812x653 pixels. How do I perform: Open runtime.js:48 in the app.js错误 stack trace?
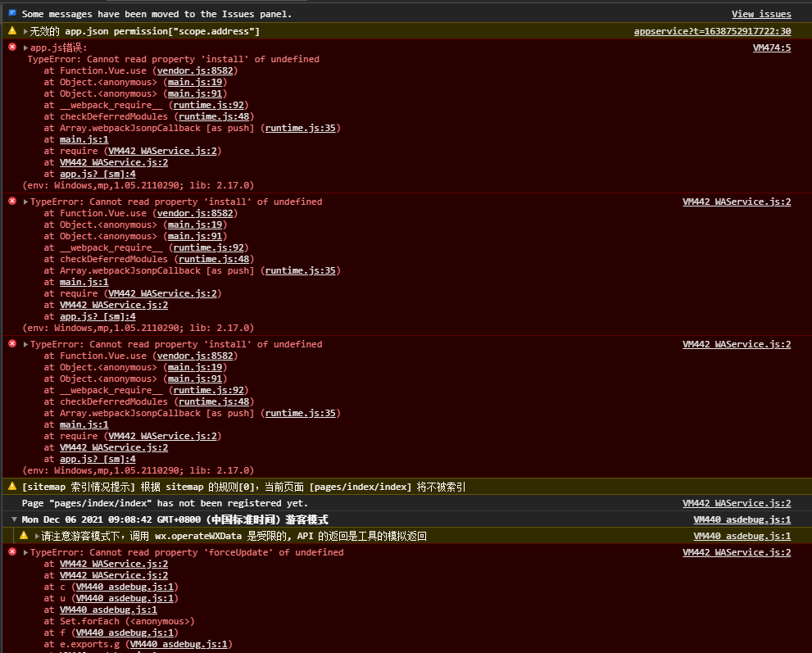214,116
